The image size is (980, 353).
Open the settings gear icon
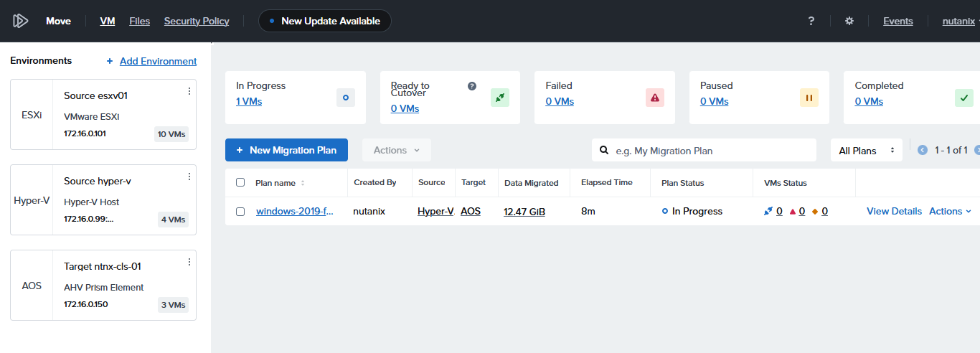click(849, 21)
